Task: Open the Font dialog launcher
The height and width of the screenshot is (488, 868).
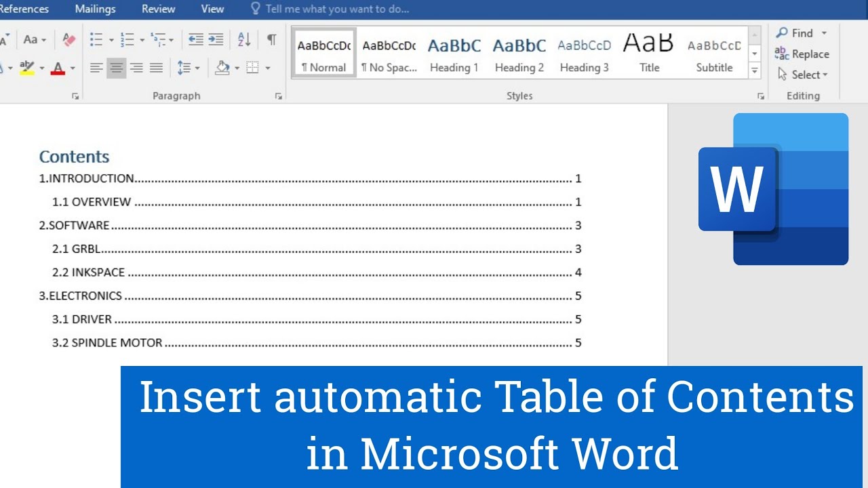Action: click(75, 96)
